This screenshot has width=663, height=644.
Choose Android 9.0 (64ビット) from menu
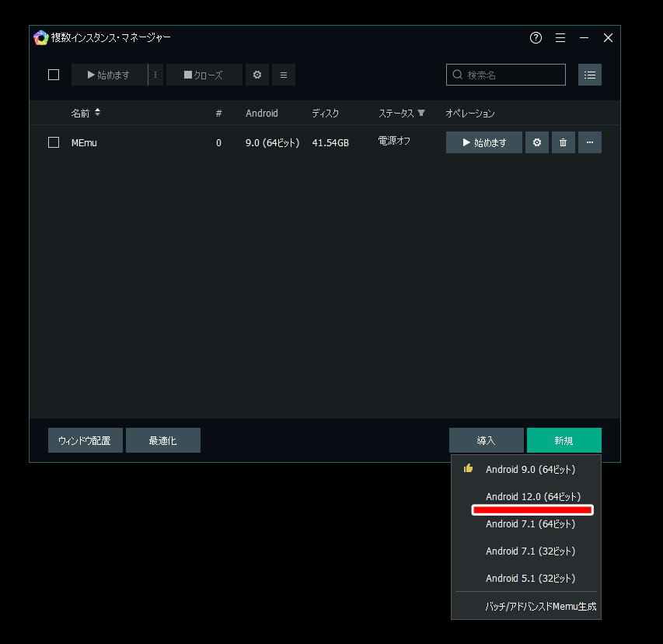(x=526, y=469)
